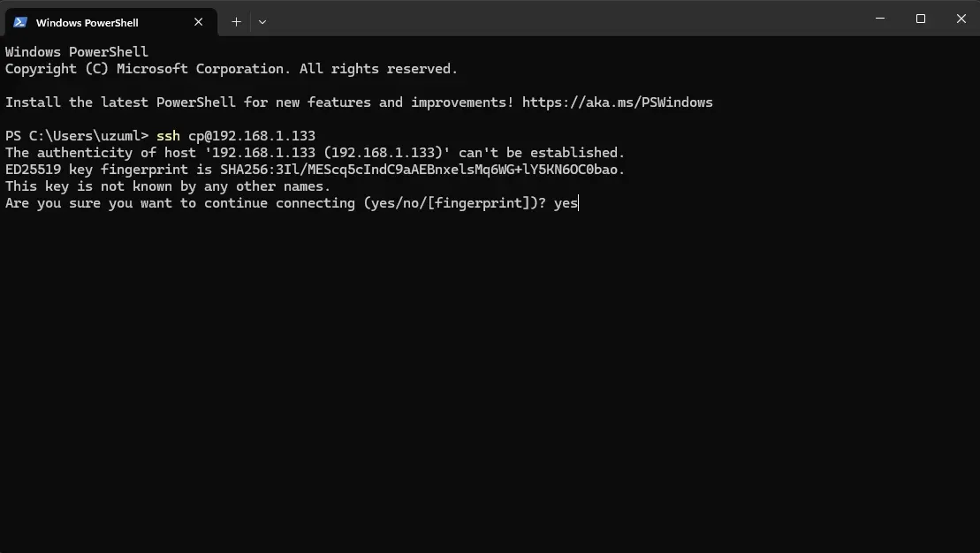The width and height of the screenshot is (980, 553).
Task: Expand the new tab profiles dropdown chevron
Action: pos(262,22)
